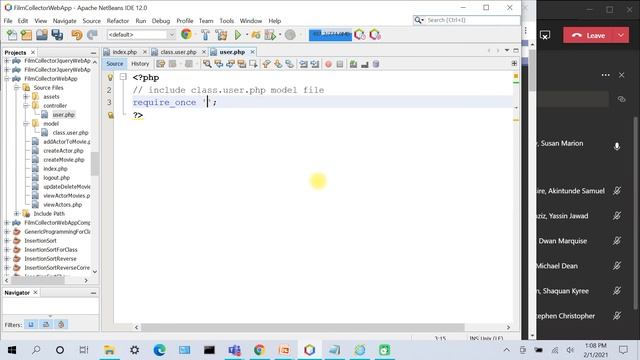This screenshot has height=360, width=640.
Task: Open the Window menu
Action: tap(251, 20)
